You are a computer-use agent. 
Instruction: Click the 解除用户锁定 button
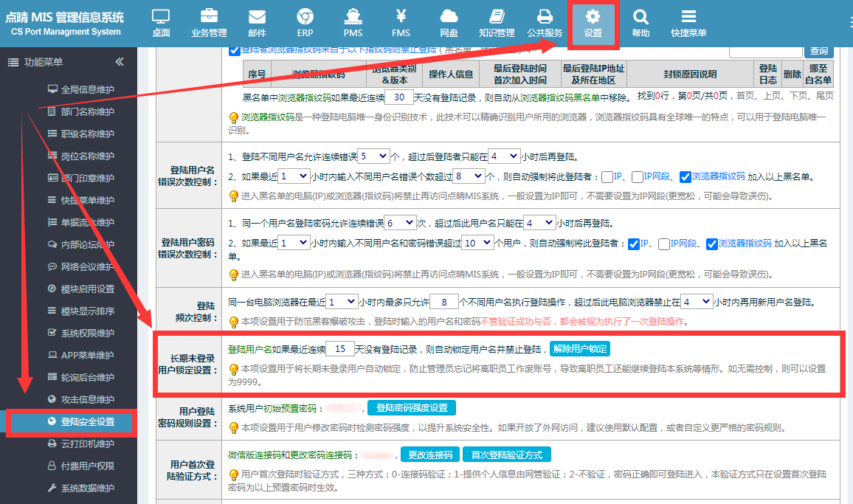click(x=580, y=349)
